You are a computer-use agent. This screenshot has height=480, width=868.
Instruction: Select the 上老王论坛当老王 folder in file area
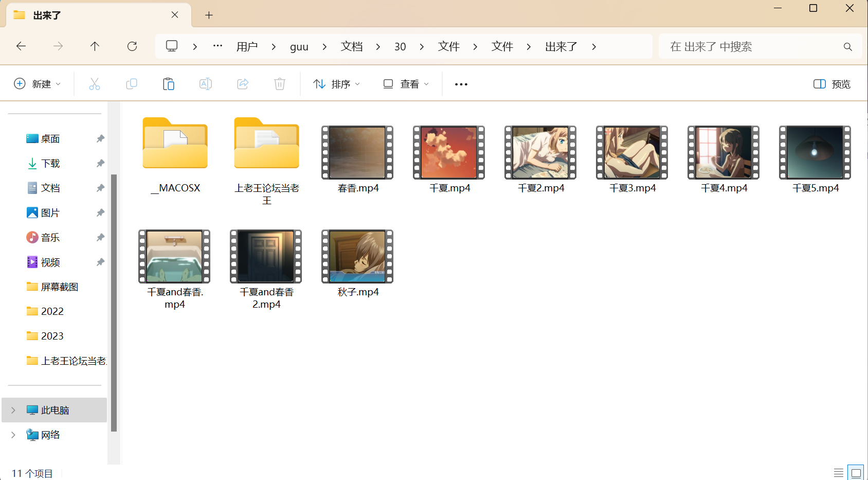click(267, 162)
